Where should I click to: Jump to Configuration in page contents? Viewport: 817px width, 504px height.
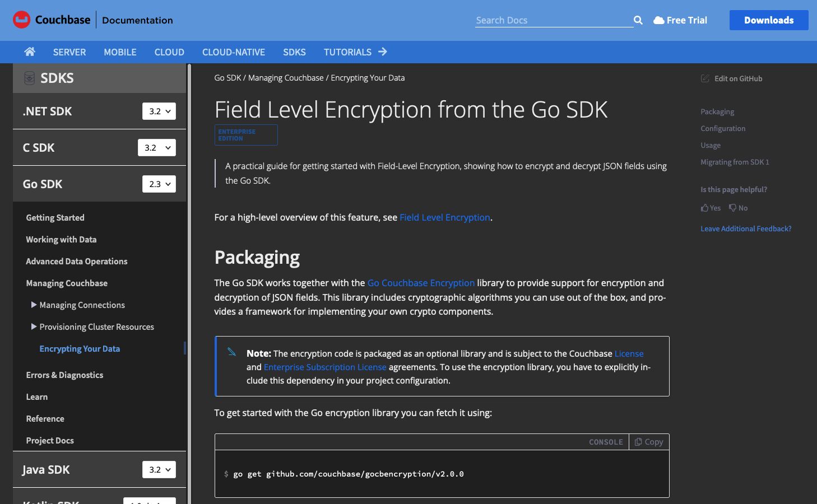(x=723, y=128)
